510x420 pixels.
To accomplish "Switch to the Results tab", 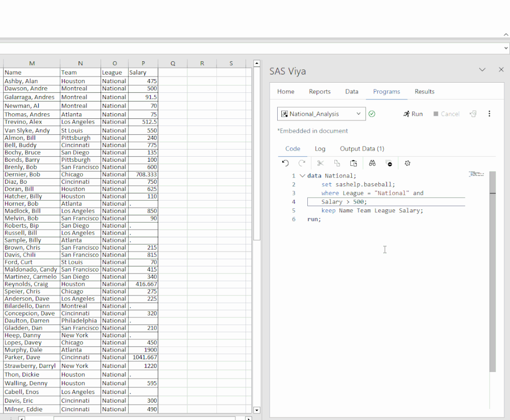I will point(424,91).
